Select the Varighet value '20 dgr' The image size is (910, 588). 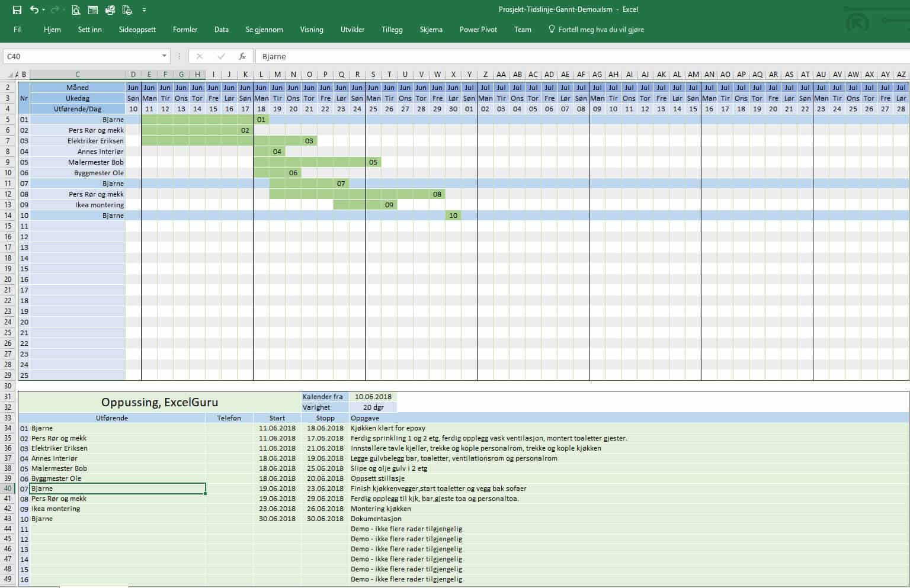point(373,407)
